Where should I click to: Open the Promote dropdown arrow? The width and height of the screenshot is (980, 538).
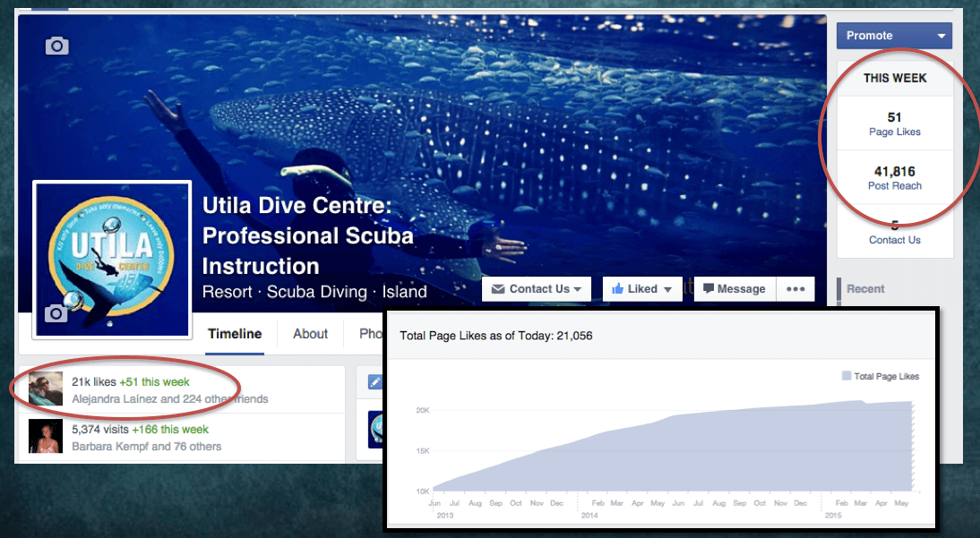click(x=941, y=36)
